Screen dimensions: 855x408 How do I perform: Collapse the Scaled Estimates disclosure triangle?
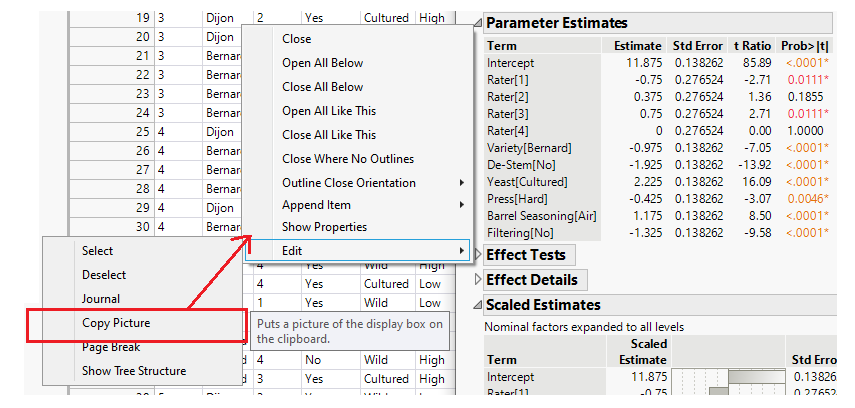click(478, 305)
